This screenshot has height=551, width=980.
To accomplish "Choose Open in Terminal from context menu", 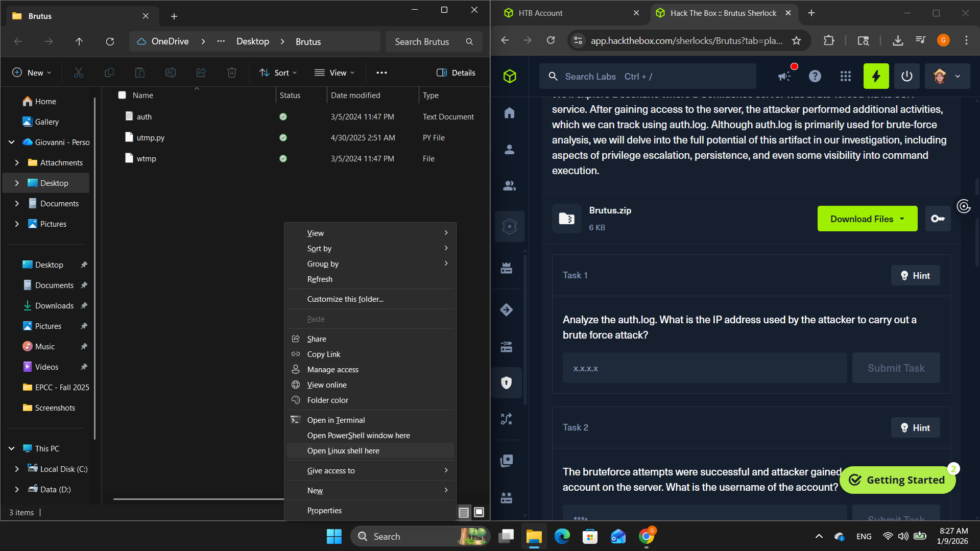I will (x=370, y=420).
